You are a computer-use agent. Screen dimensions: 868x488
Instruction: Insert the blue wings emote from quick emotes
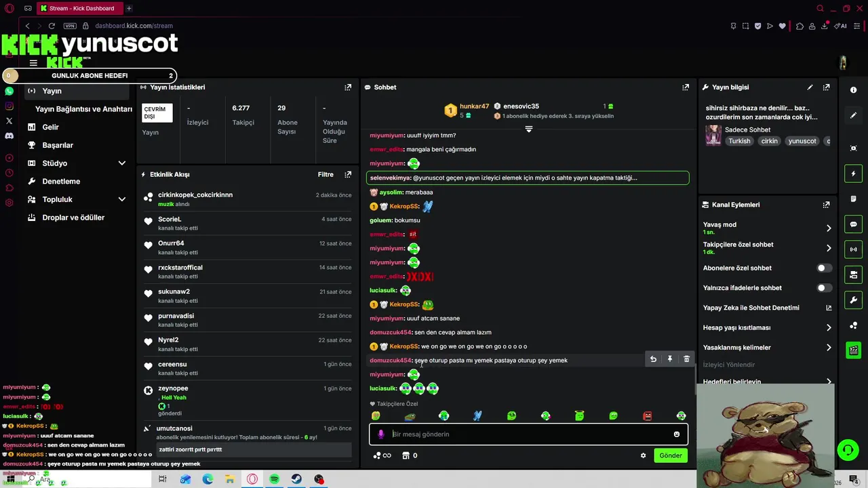pyautogui.click(x=477, y=415)
